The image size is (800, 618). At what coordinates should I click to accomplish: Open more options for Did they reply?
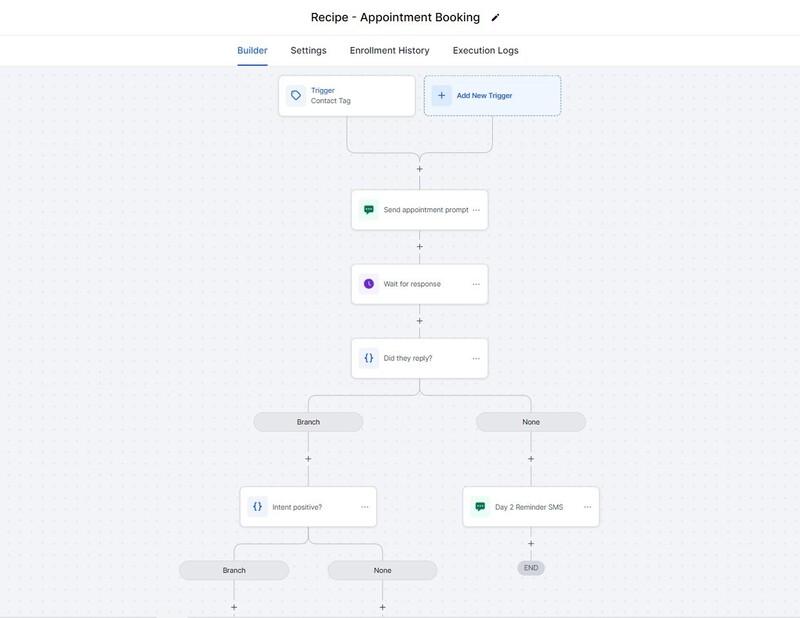coord(476,358)
